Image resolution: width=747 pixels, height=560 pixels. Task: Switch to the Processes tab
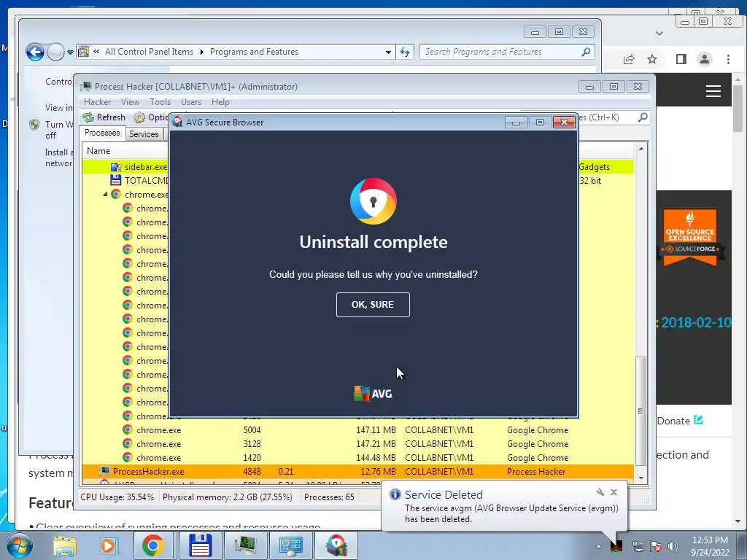point(102,133)
